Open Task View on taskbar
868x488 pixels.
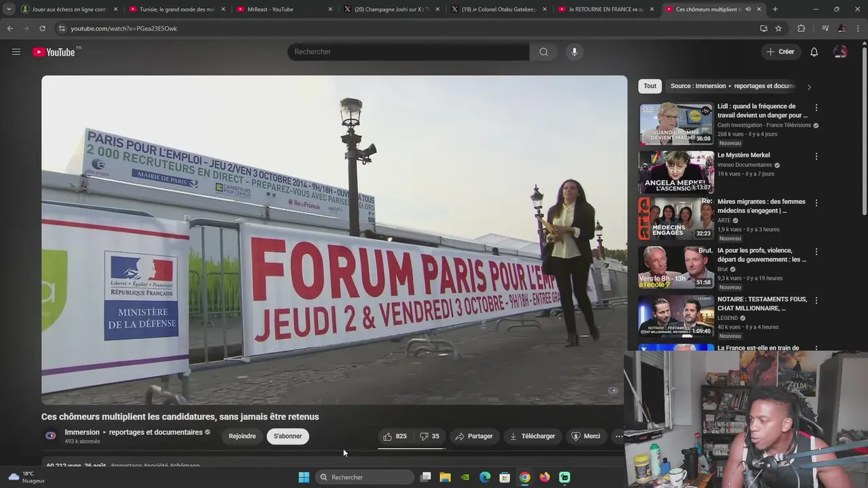pyautogui.click(x=425, y=477)
